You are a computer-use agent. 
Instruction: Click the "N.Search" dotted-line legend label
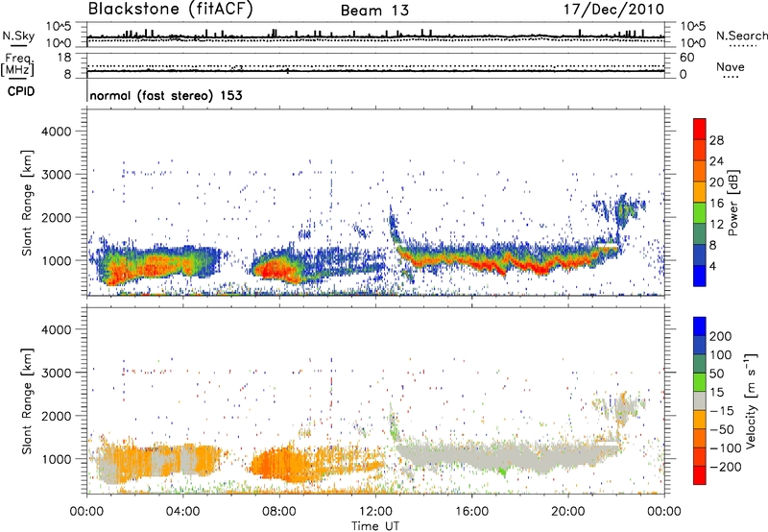coord(742,36)
